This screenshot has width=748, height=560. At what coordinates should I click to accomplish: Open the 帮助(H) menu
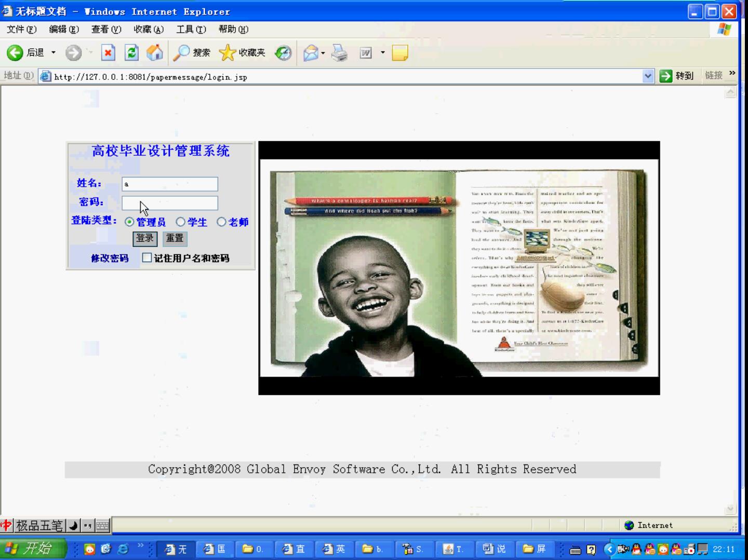pyautogui.click(x=233, y=29)
